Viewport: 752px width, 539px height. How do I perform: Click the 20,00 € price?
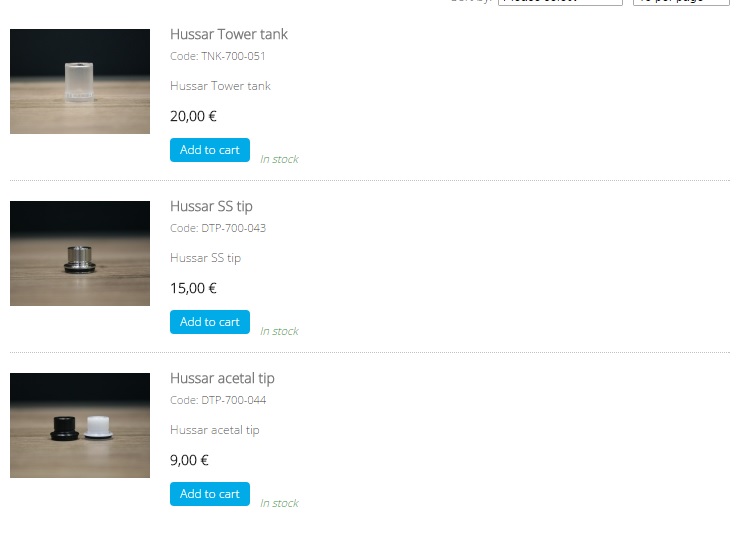pyautogui.click(x=193, y=116)
